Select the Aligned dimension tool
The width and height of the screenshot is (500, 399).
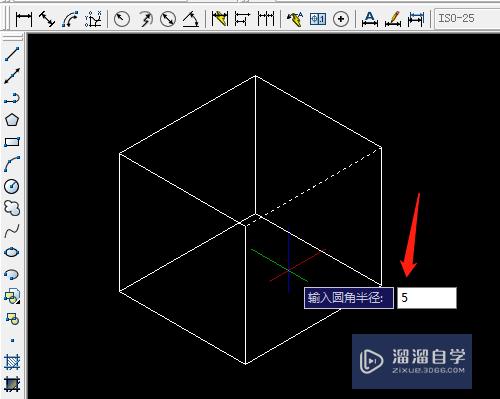(47, 19)
